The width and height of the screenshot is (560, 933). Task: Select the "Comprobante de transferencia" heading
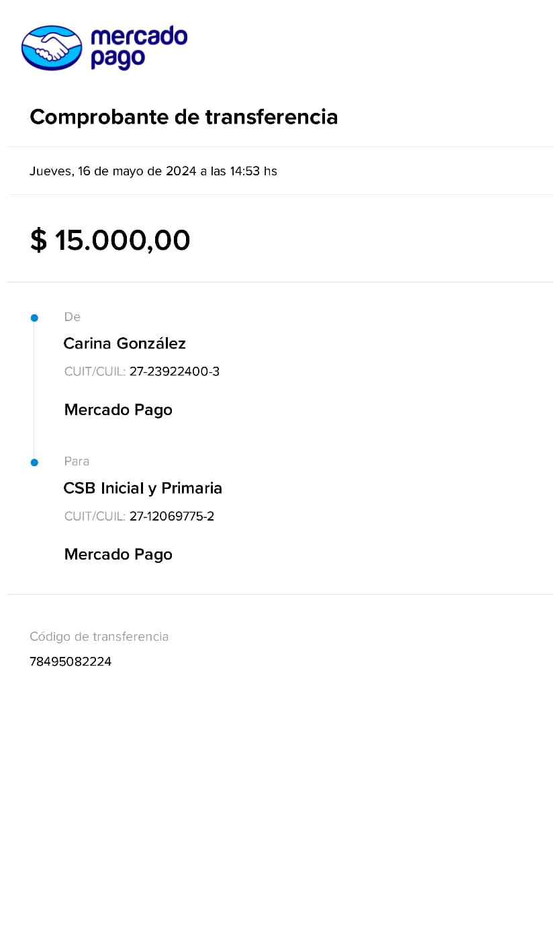[x=183, y=117]
